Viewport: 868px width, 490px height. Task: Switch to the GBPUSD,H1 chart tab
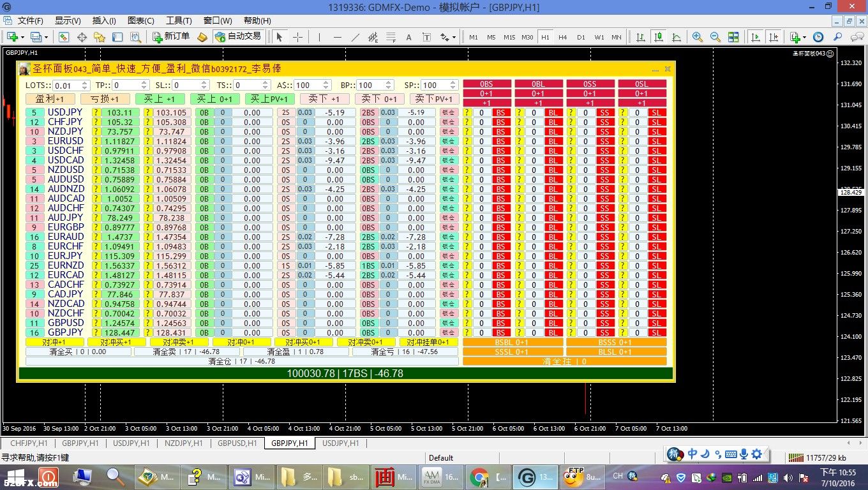coord(237,443)
